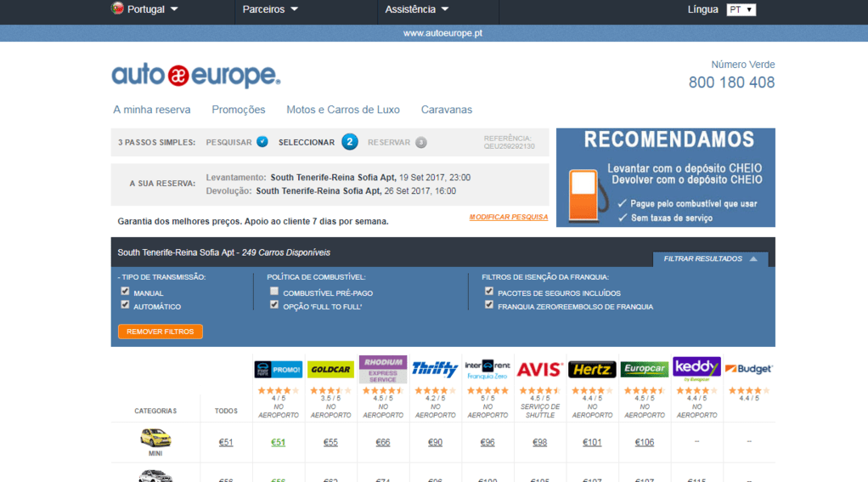Click Mini price €98 for Avis
Screen dimensions: 868x482
539,442
